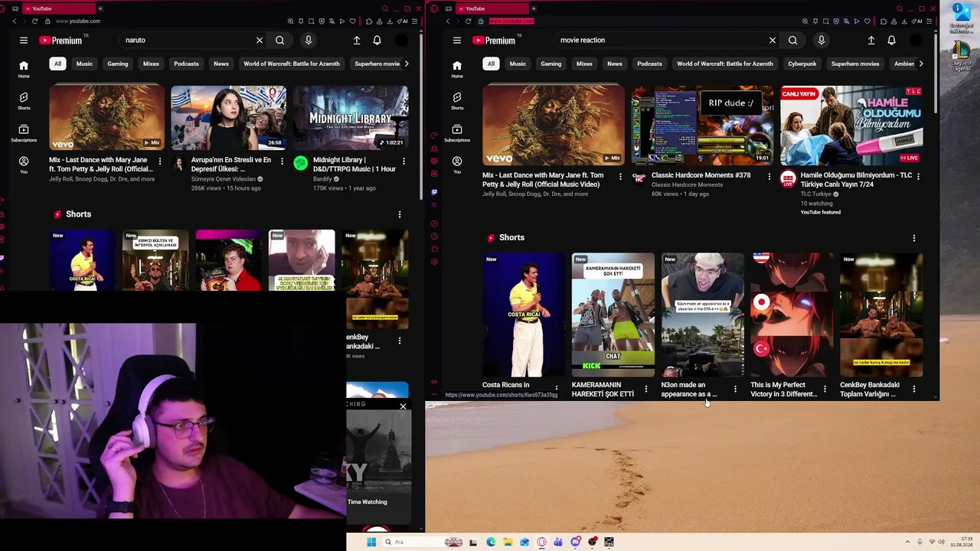
Task: Open Subscriptions in the left window's sidebar
Action: click(x=24, y=133)
